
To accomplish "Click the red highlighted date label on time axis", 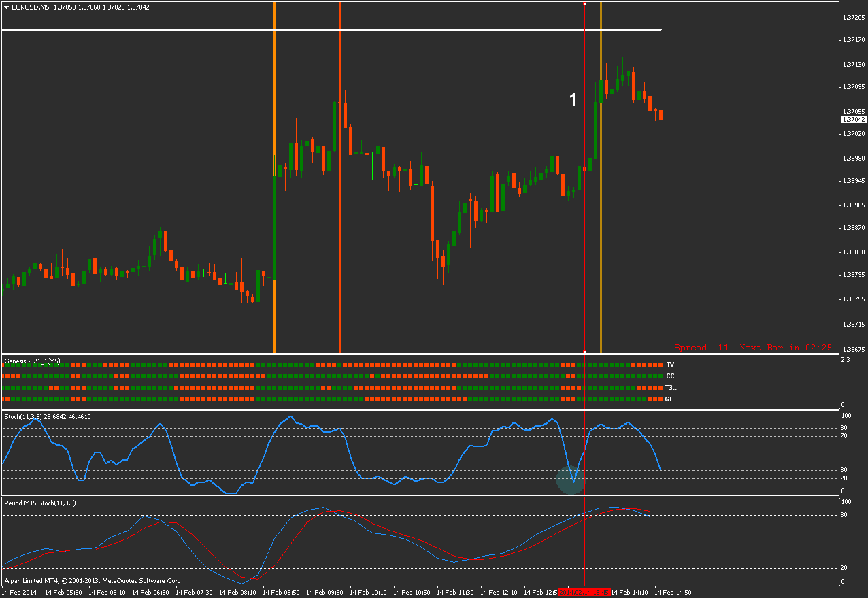I will tap(584, 593).
